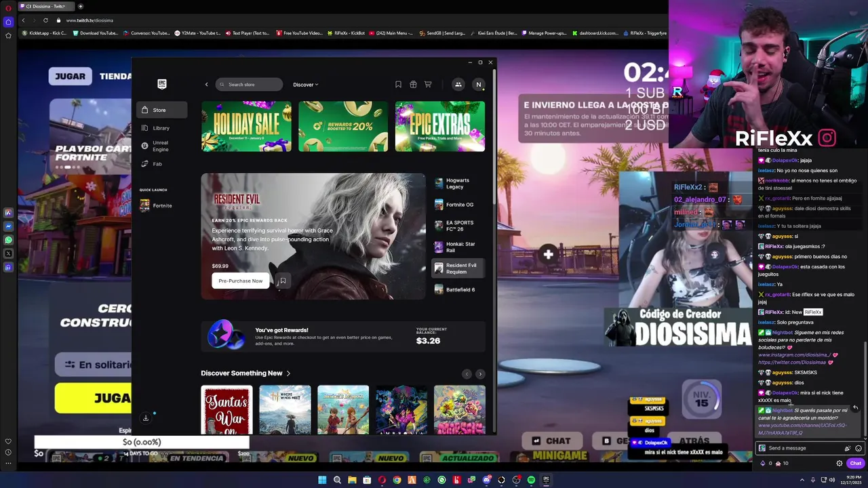Reload the Twitch page
This screenshot has width=868, height=488.
tap(45, 20)
